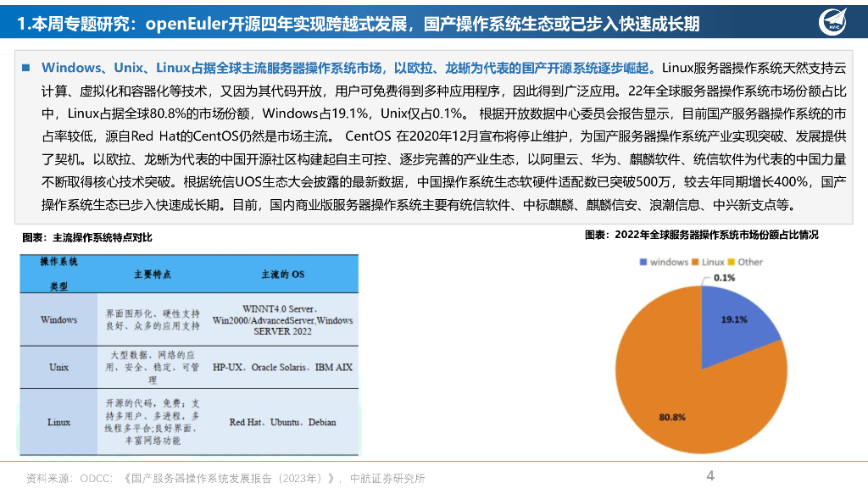Click the table caption 主流操作系统特点对比
The width and height of the screenshot is (868, 488).
pyautogui.click(x=87, y=237)
